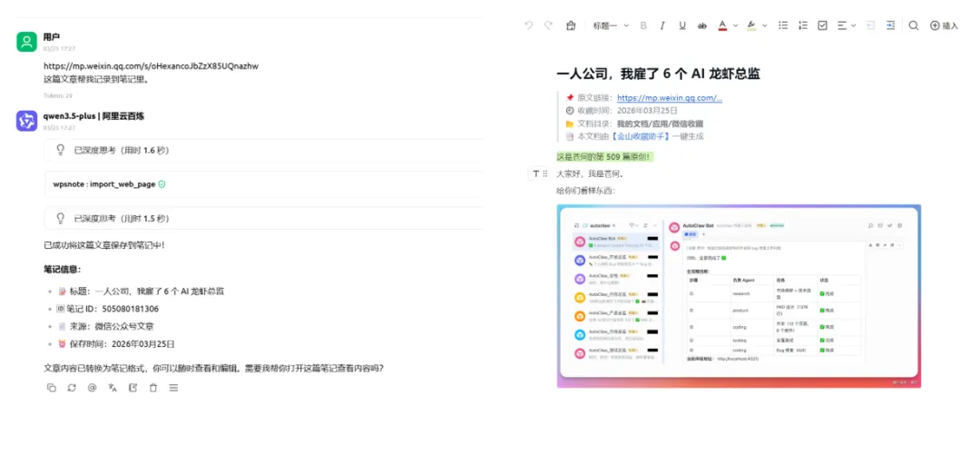
Task: Apply bold formatting with the B icon
Action: click(x=643, y=25)
